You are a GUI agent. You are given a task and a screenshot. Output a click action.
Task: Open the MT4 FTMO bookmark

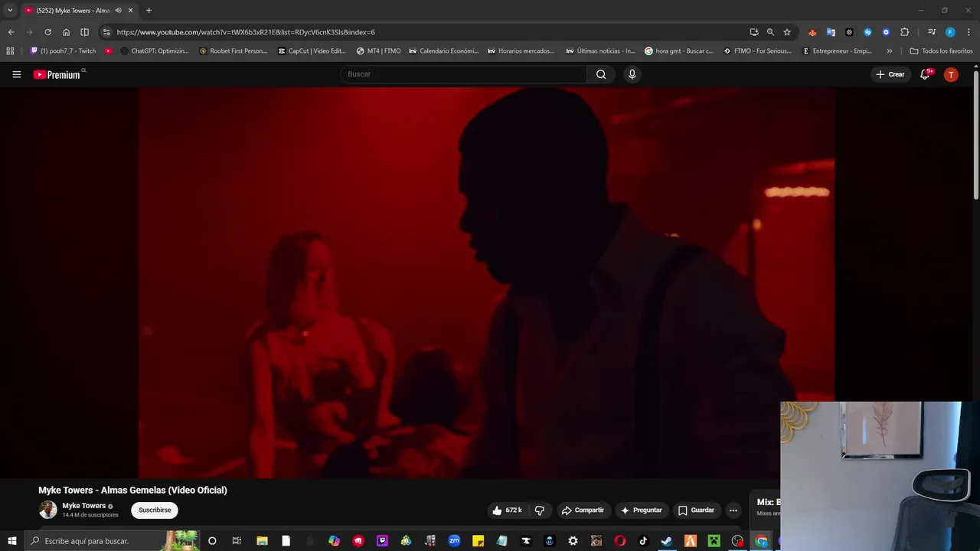pyautogui.click(x=378, y=51)
